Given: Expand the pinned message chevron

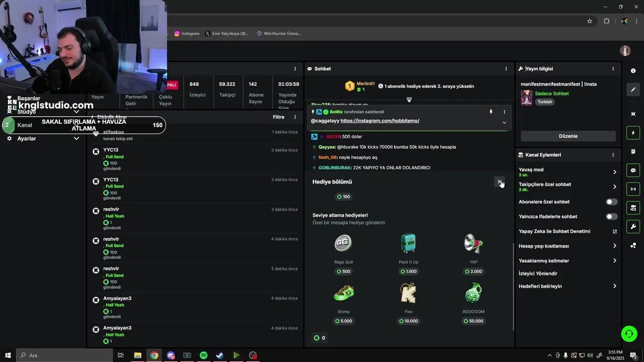Looking at the screenshot, I should [x=504, y=123].
